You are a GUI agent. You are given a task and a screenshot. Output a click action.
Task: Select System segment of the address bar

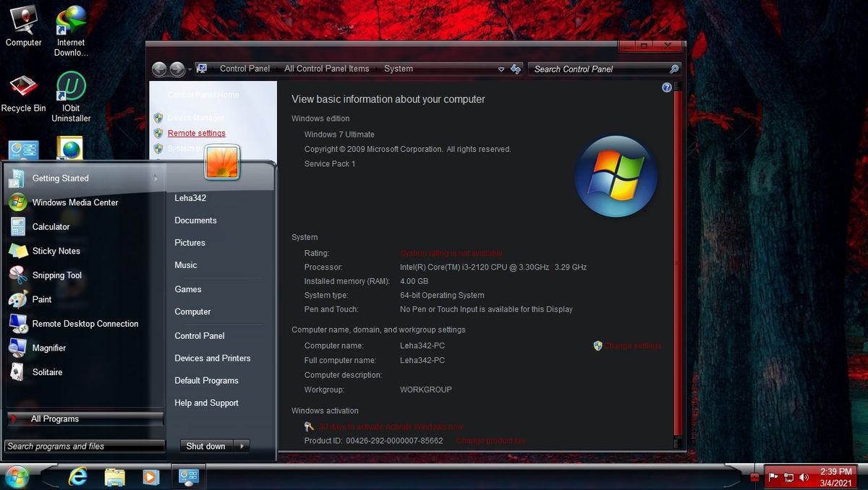399,69
